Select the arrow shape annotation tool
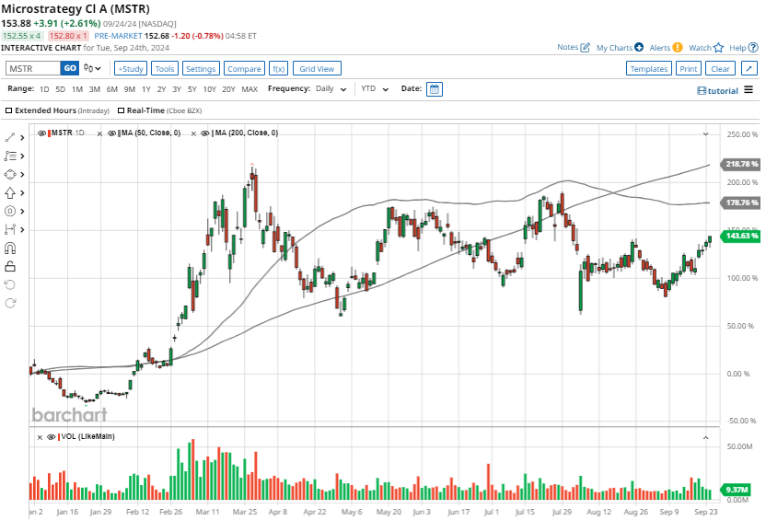Screen dimensions: 766x532 (11, 192)
